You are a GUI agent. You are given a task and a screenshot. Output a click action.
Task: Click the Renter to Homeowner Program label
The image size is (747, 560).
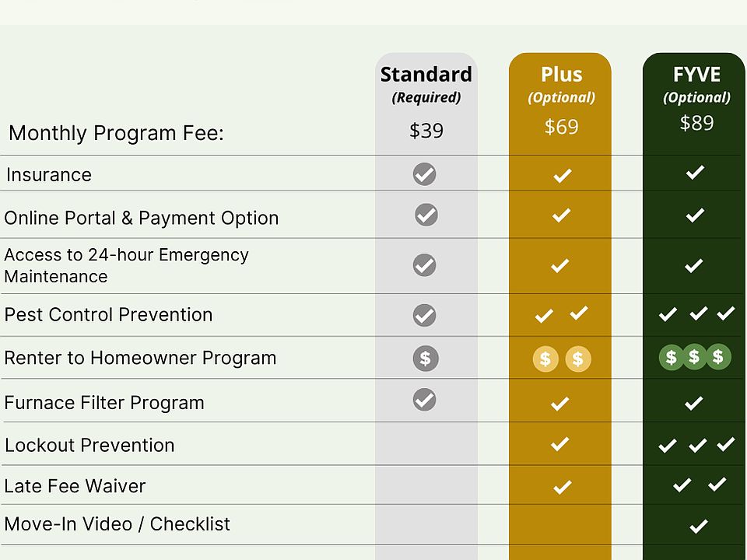pos(140,359)
